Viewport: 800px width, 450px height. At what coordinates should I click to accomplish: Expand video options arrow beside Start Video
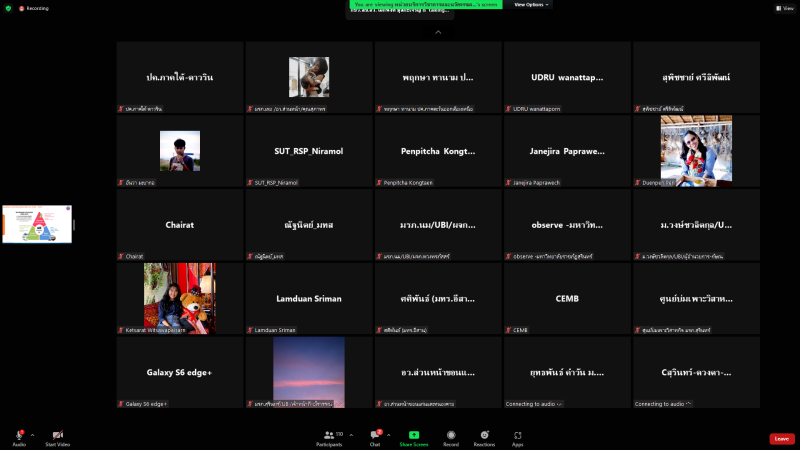coord(72,435)
